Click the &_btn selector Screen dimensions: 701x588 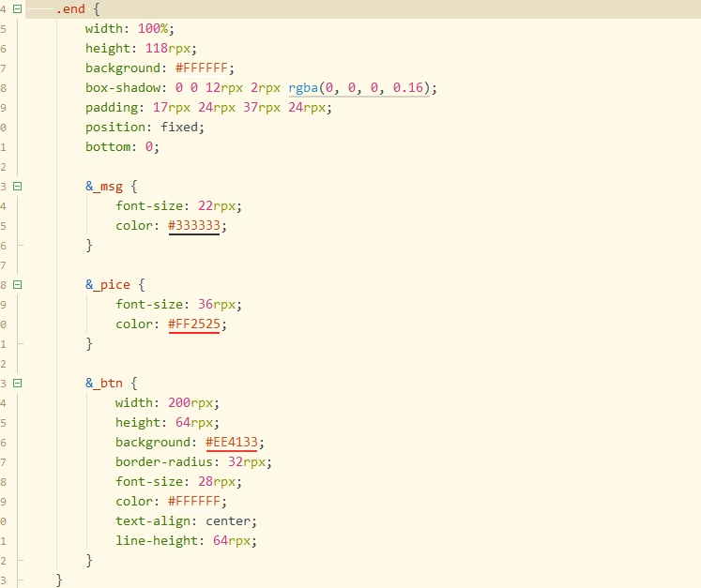click(104, 384)
